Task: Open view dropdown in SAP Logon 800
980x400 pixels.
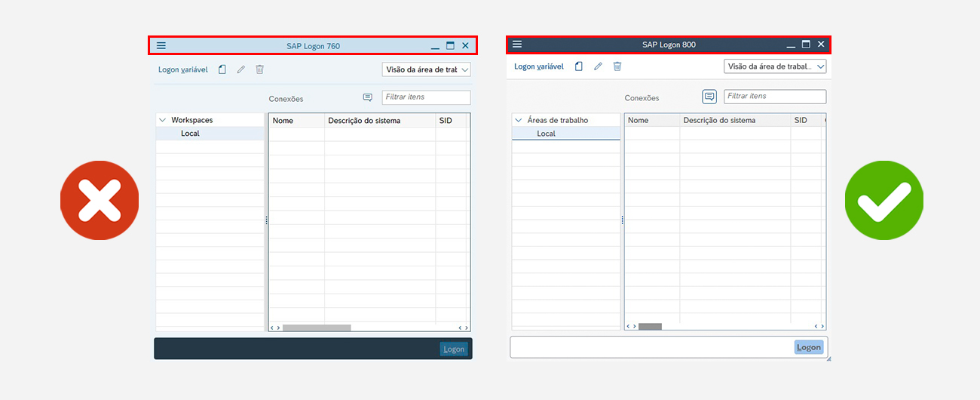Action: click(775, 66)
